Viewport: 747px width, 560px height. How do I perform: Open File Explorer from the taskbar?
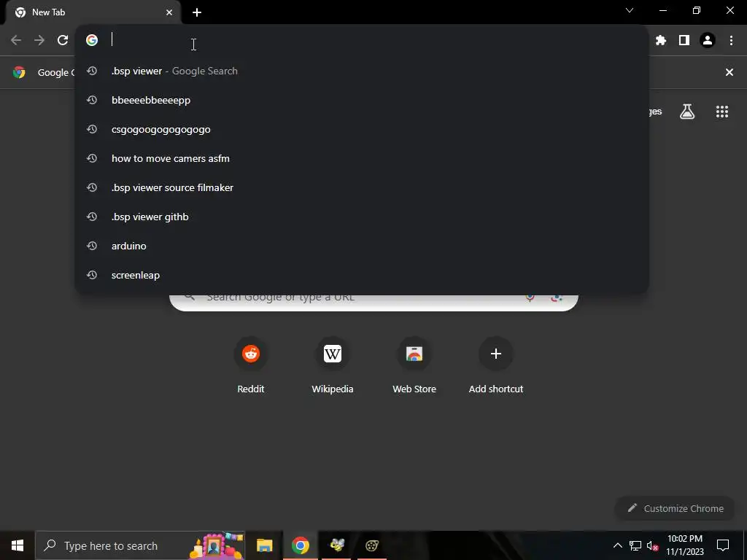[x=264, y=545]
